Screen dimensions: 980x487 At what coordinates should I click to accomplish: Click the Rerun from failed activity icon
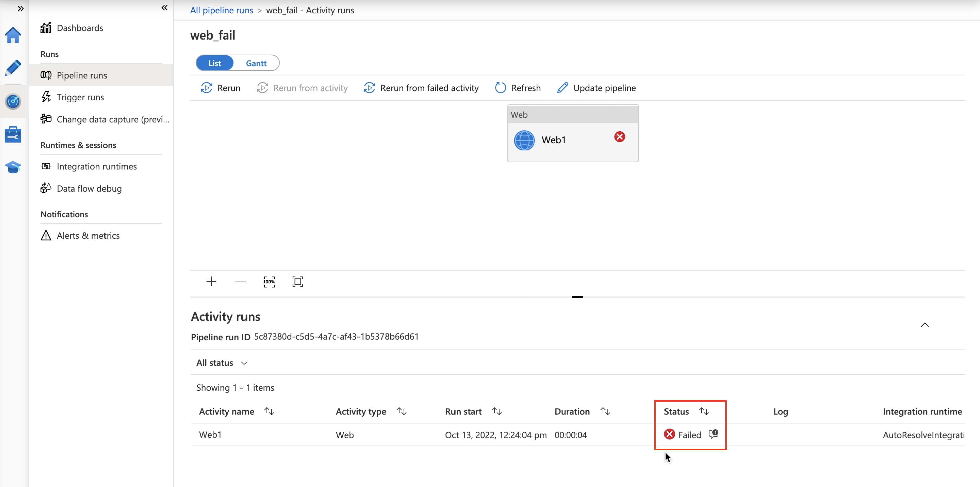pyautogui.click(x=369, y=87)
